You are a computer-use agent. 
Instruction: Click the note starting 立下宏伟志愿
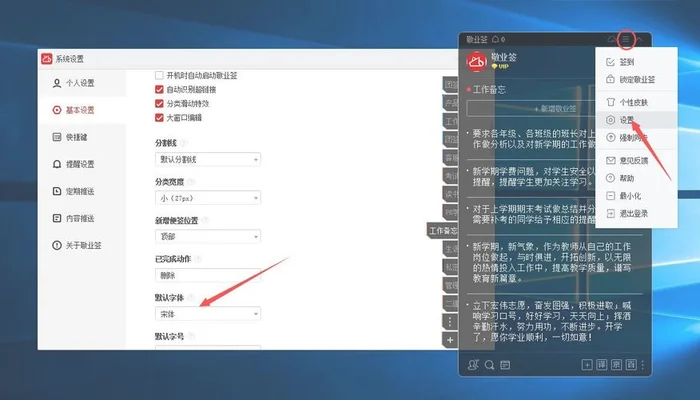552,321
